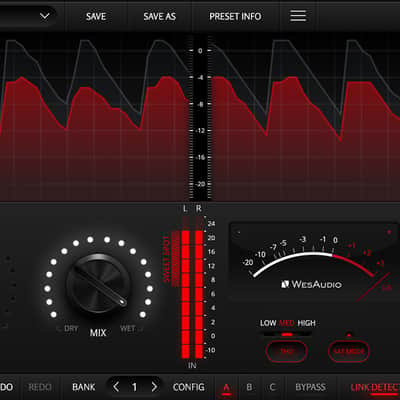Click the SWEET SPOT label

[166, 258]
